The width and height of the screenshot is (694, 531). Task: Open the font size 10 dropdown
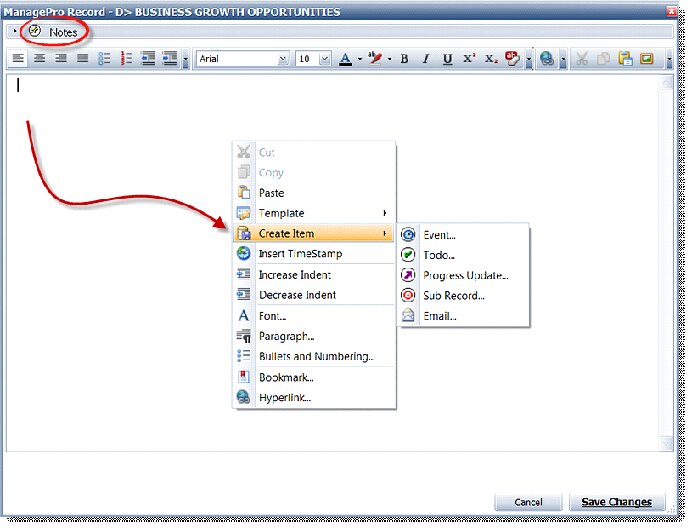[325, 59]
